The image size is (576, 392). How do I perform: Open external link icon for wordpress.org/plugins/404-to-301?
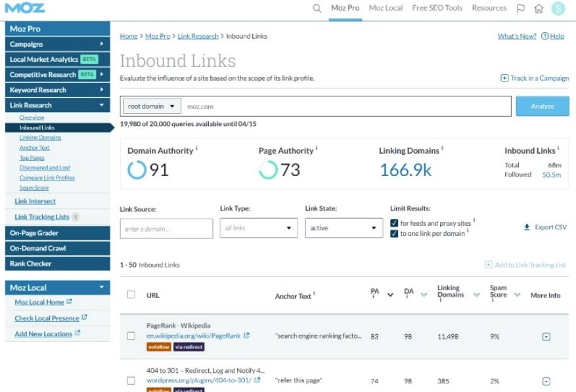[x=257, y=380]
